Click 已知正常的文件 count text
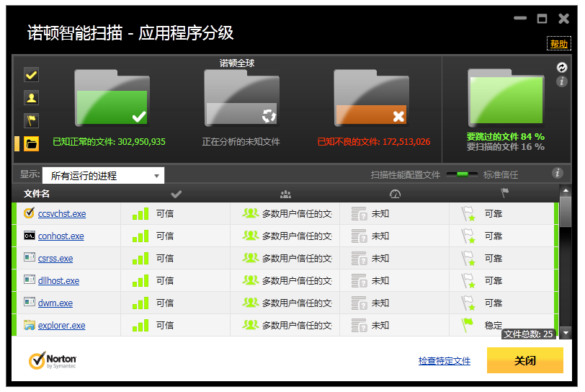The width and height of the screenshot is (585, 392). [109, 142]
